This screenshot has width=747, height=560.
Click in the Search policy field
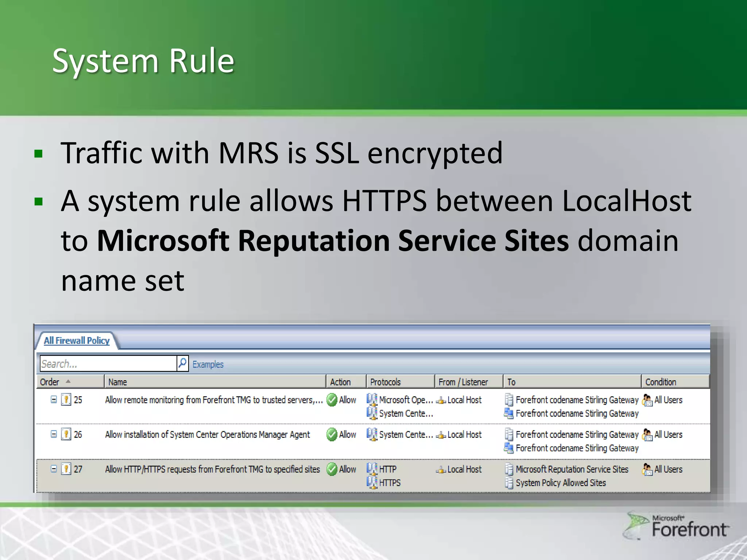108,364
